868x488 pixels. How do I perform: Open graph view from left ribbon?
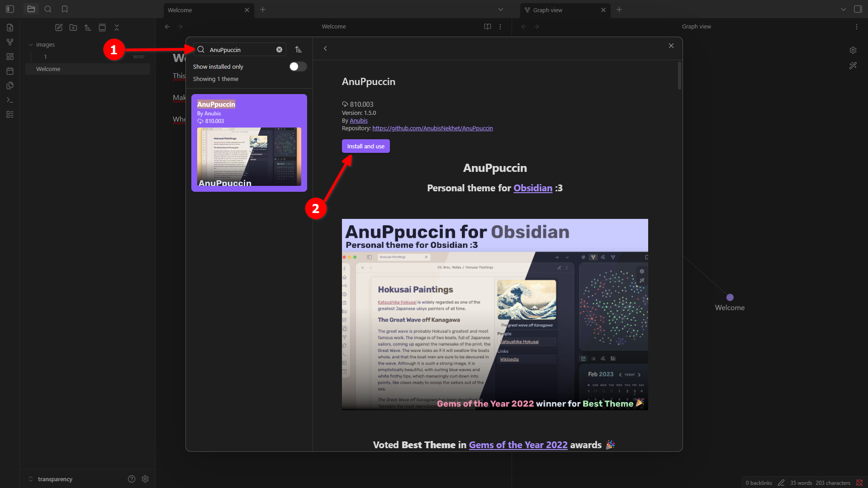(x=10, y=42)
